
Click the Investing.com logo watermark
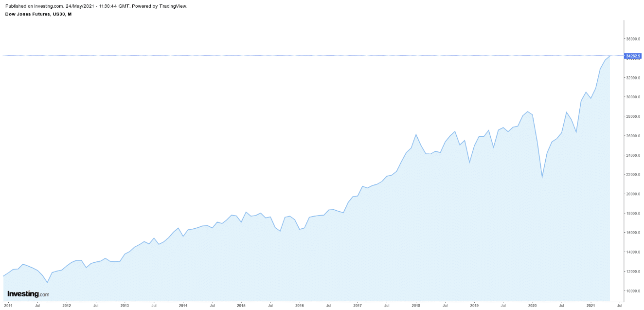[x=28, y=294]
